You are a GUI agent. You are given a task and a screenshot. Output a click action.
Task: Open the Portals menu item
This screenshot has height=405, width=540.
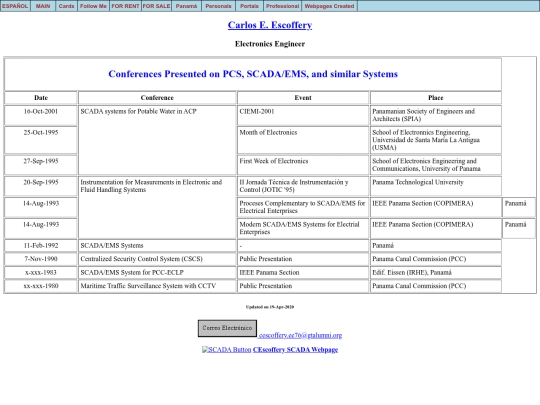[249, 6]
